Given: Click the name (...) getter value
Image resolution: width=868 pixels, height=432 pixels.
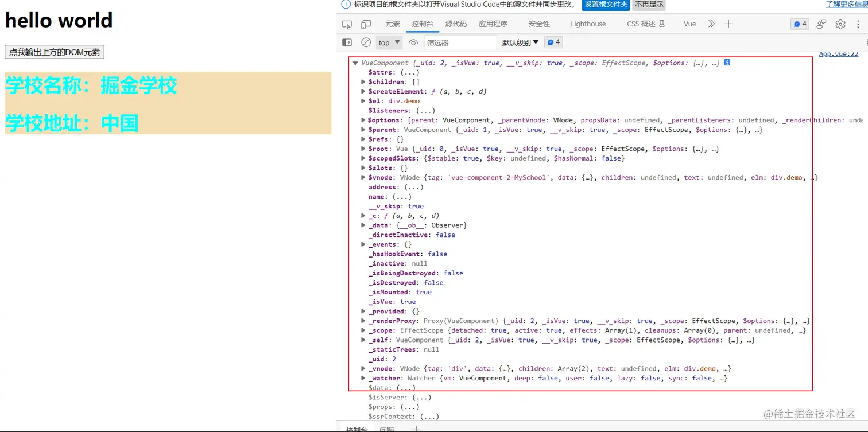Looking at the screenshot, I should tap(402, 197).
